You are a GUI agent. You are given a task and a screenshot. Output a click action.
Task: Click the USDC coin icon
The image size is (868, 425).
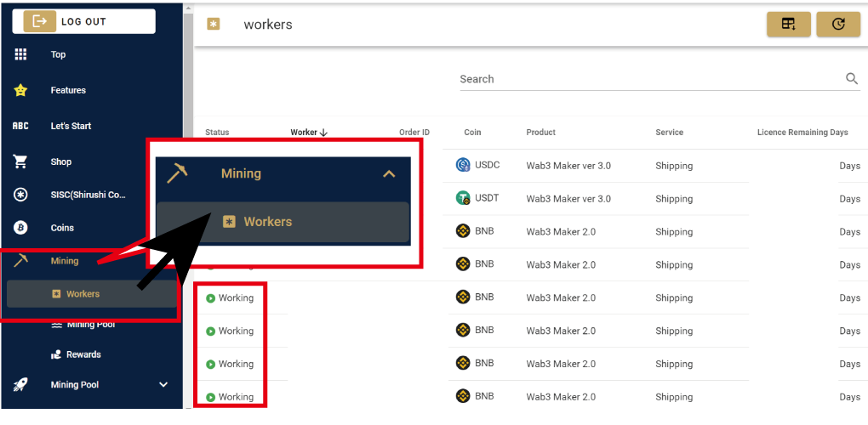point(463,165)
